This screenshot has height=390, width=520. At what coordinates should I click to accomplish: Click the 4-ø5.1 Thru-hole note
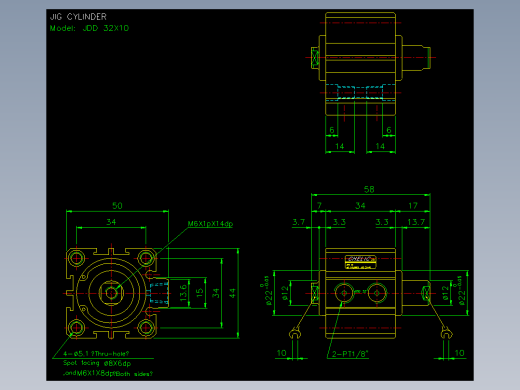tap(96, 354)
